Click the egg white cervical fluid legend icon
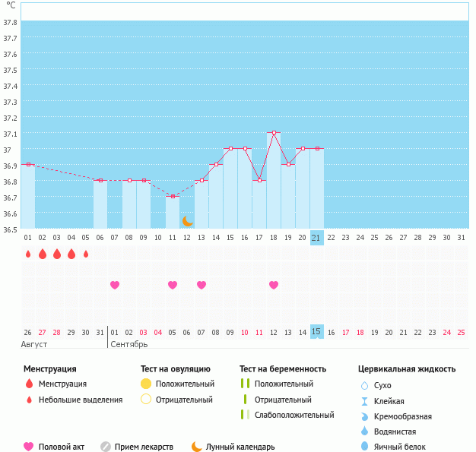 tap(365, 447)
